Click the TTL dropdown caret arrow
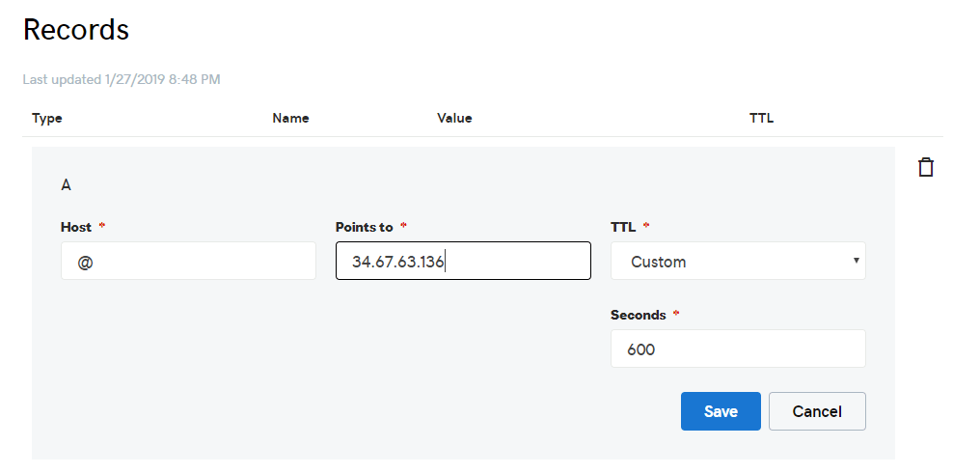Viewport: 980px width, 474px height. click(x=856, y=261)
